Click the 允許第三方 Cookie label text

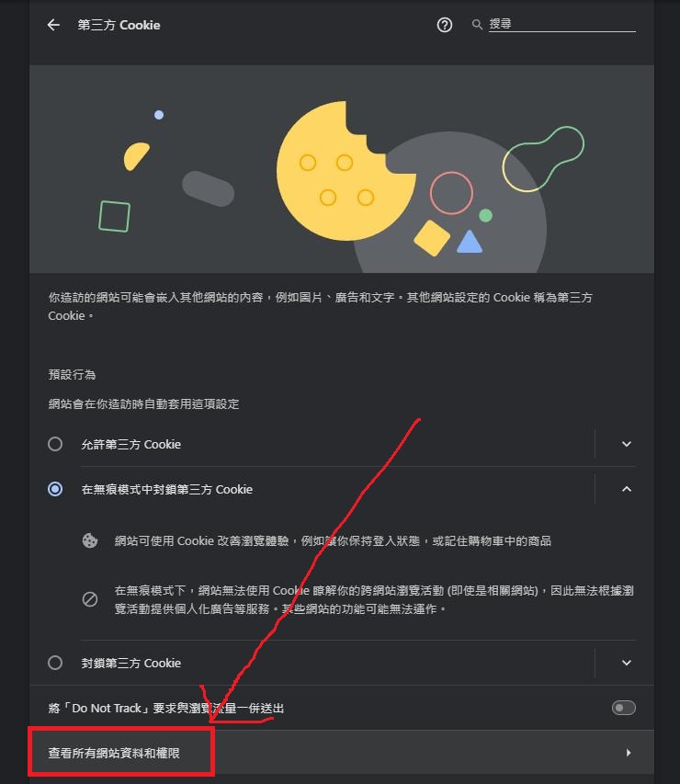pyautogui.click(x=131, y=445)
